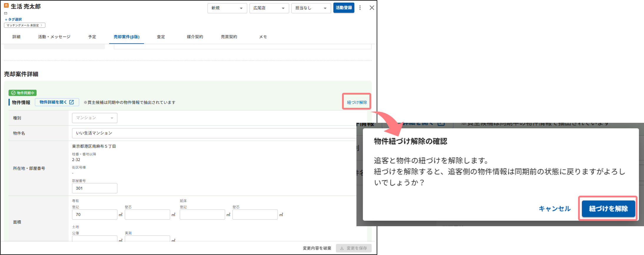Click the 物件紐づけ解除の確認 dialog title
The image size is (644, 255).
[410, 141]
